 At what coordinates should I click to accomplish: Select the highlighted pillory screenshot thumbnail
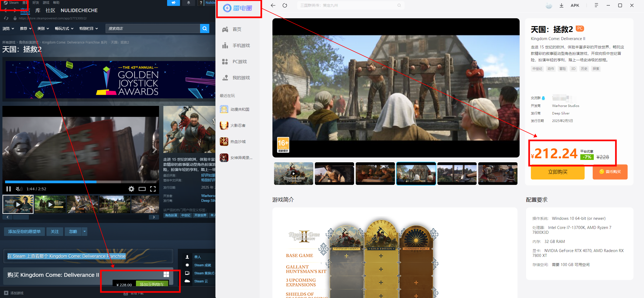416,174
